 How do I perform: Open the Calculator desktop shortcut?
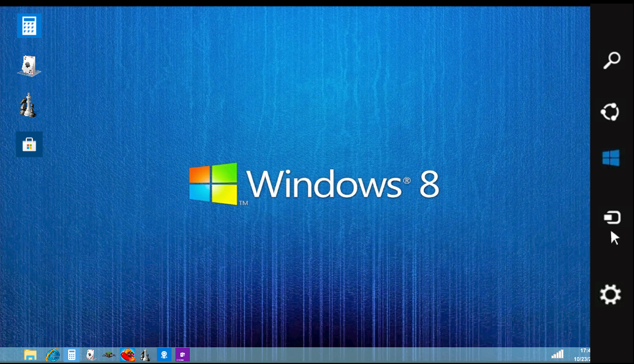pos(29,26)
